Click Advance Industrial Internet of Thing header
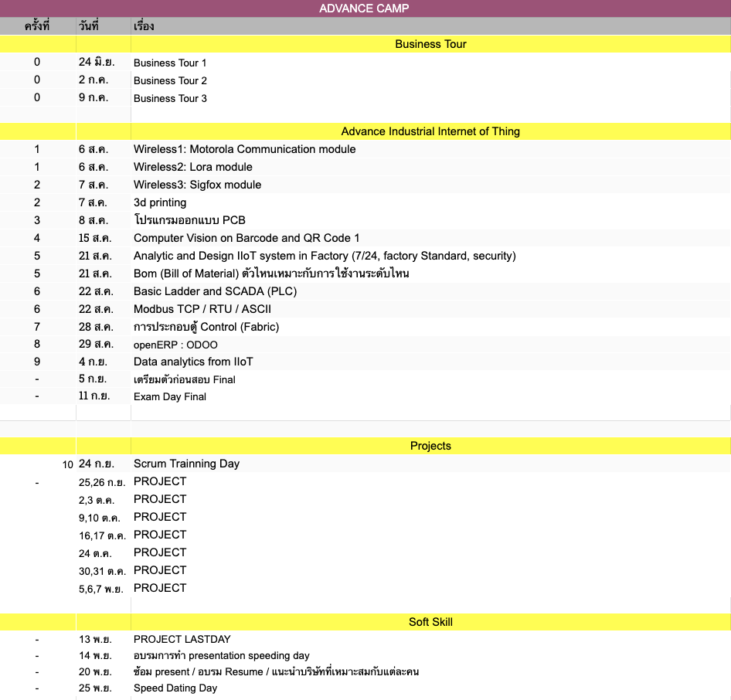Screen dimensions: 731x700 [x=430, y=131]
